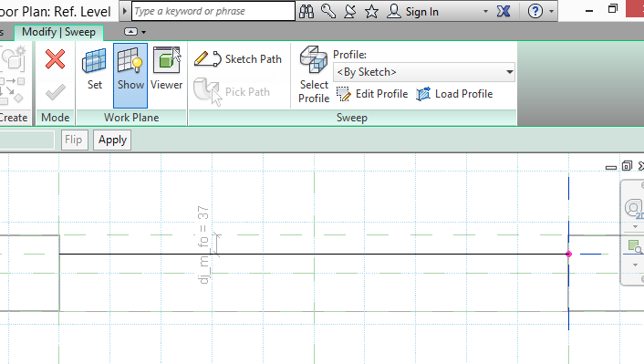Click the Sweep panel label

coord(352,118)
